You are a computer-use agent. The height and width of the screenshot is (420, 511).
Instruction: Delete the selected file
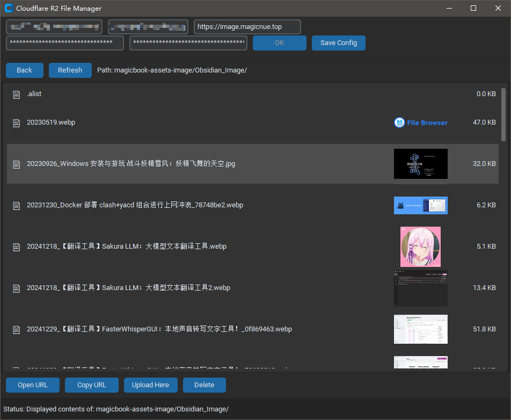[x=204, y=385]
